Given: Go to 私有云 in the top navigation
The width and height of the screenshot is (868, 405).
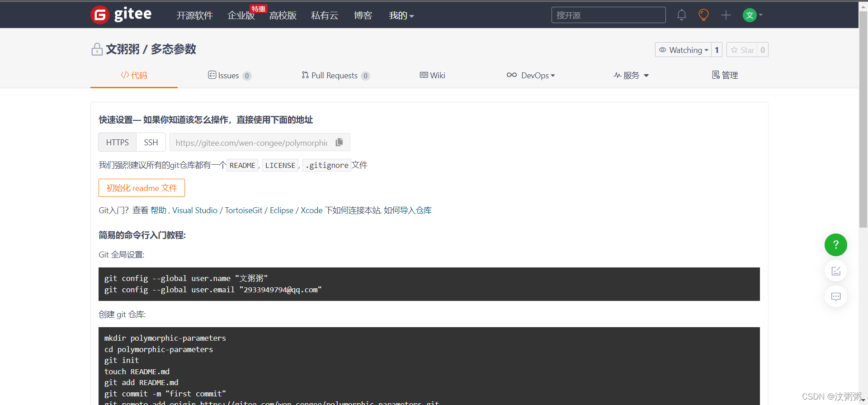Looking at the screenshot, I should click(x=325, y=15).
